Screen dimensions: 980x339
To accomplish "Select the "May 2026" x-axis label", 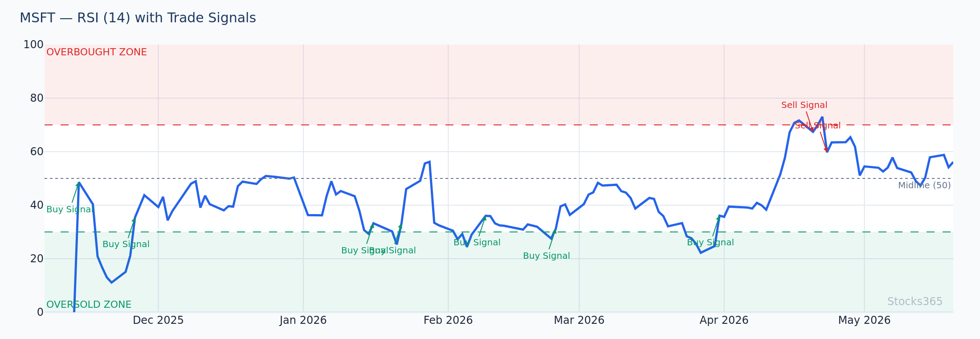I will tap(864, 320).
